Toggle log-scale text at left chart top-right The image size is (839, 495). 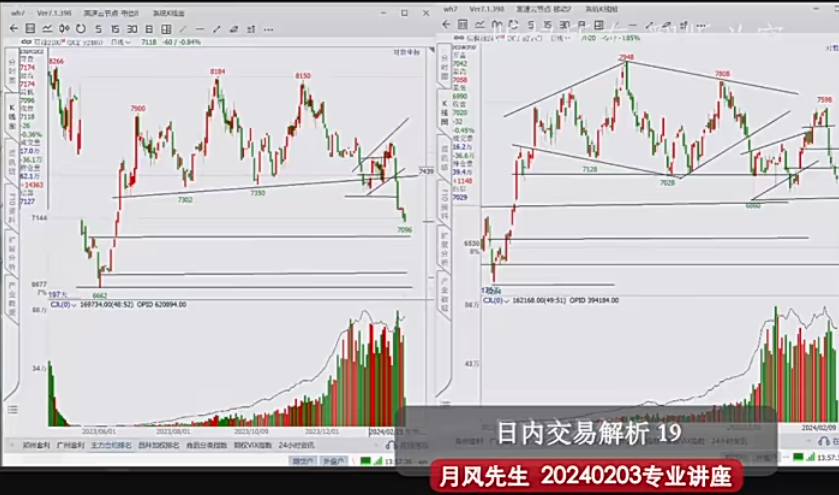coord(407,52)
